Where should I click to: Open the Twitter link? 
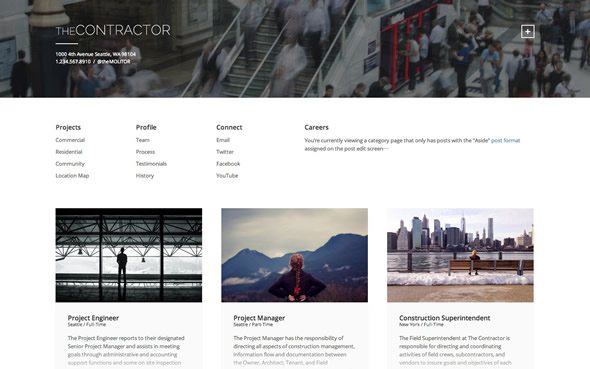pyautogui.click(x=225, y=152)
